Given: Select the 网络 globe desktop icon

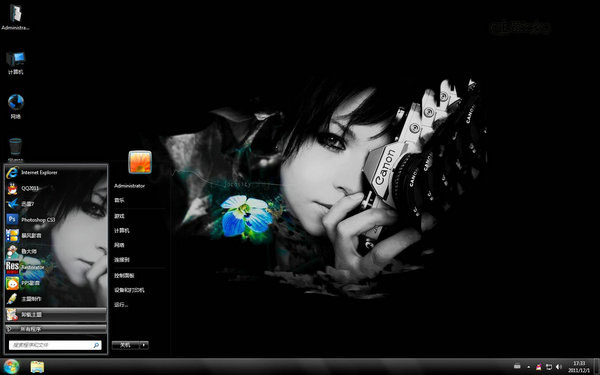Looking at the screenshot, I should click(x=16, y=106).
